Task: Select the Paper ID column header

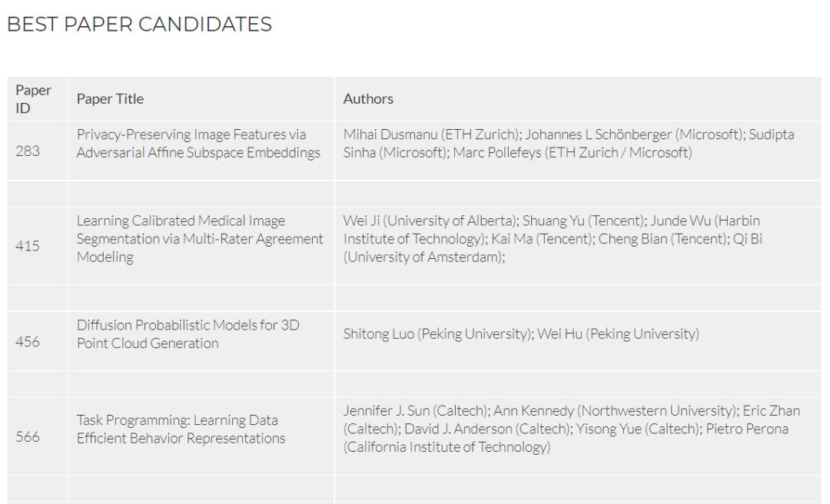Action: click(38, 99)
